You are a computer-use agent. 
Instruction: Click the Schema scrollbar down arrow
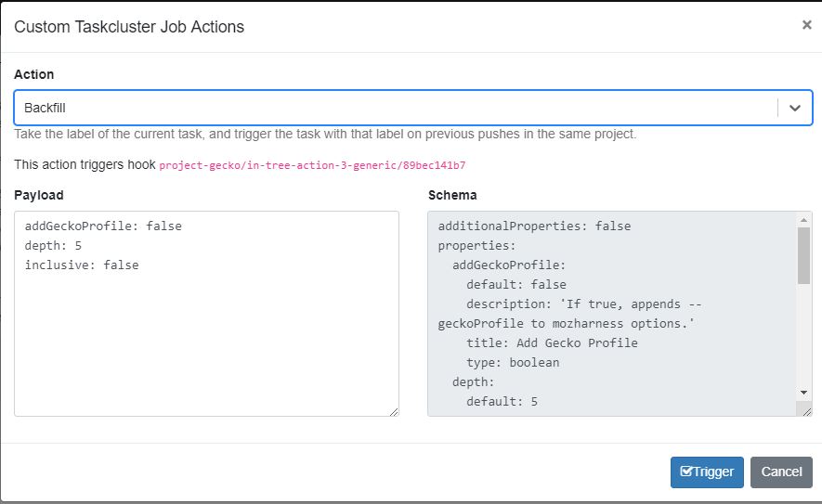(803, 393)
